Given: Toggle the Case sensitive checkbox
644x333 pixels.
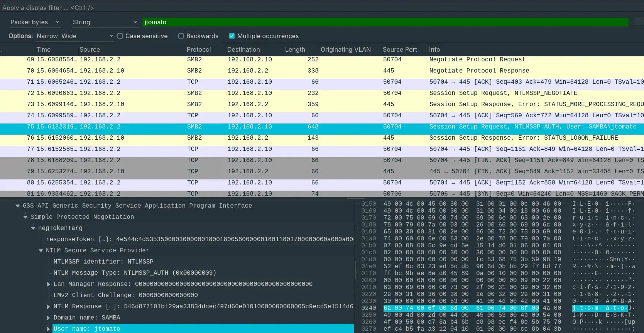Looking at the screenshot, I should (120, 36).
